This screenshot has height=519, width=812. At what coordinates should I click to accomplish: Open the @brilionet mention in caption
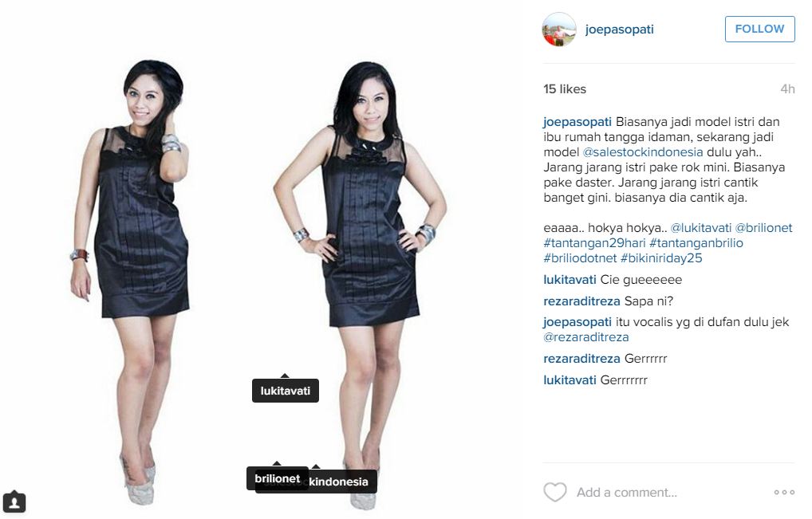click(764, 228)
